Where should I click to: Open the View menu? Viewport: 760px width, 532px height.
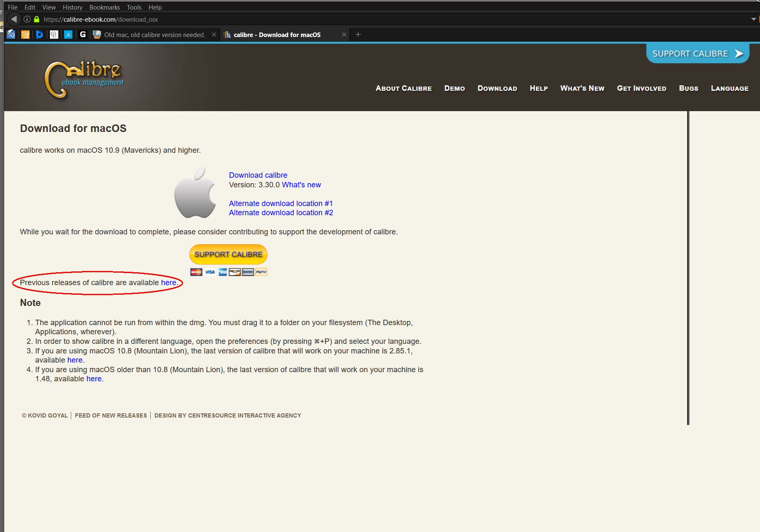click(x=49, y=7)
